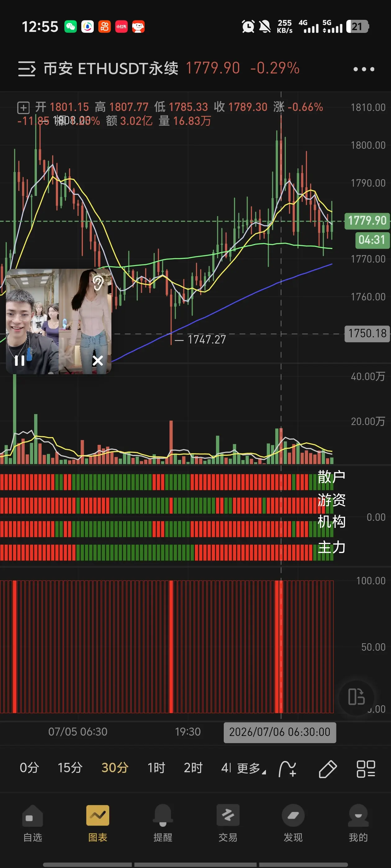
Task: Open WeChat notification icon in status bar
Action: (70, 27)
